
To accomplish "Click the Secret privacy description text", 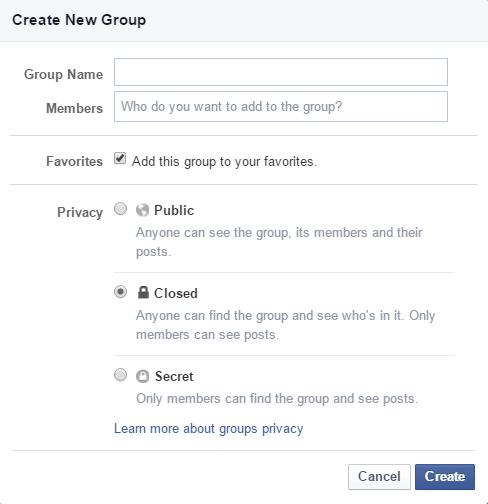I will click(277, 399).
